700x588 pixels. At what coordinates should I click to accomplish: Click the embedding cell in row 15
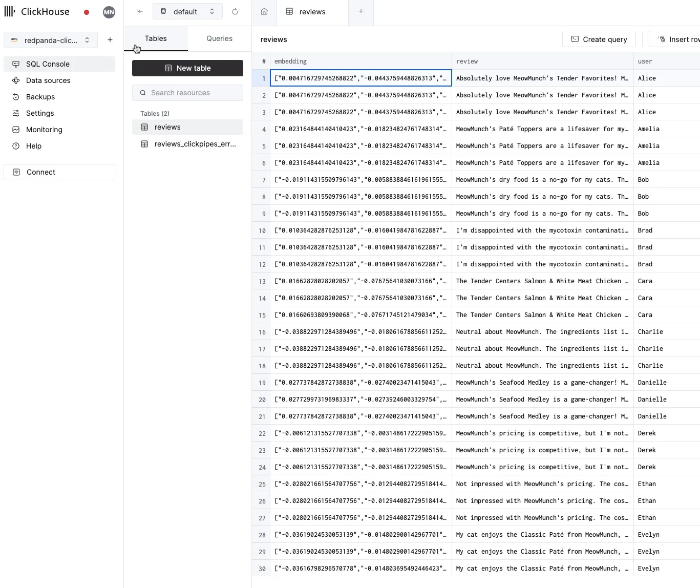tap(360, 315)
